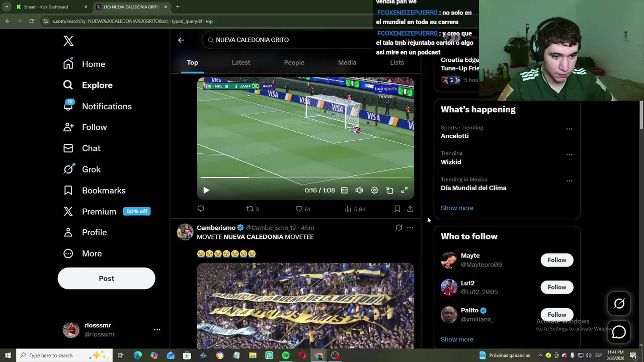Follow Palito
The image size is (644, 362).
click(557, 314)
